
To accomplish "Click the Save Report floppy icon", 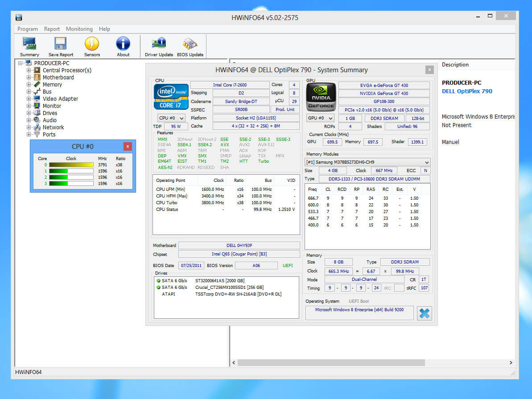I will (x=61, y=44).
